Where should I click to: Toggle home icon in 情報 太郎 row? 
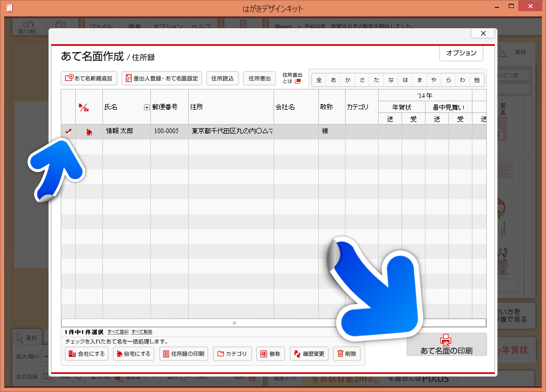tap(89, 132)
